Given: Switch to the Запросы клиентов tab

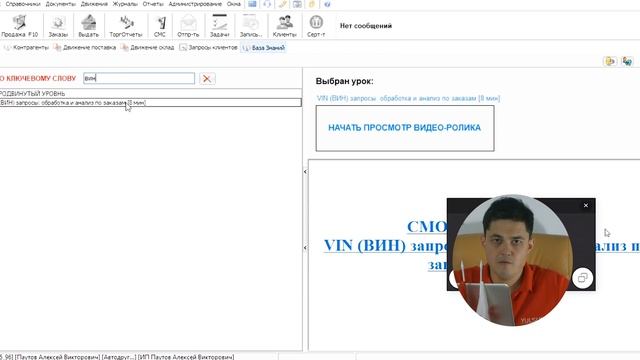Looking at the screenshot, I should tap(208, 48).
